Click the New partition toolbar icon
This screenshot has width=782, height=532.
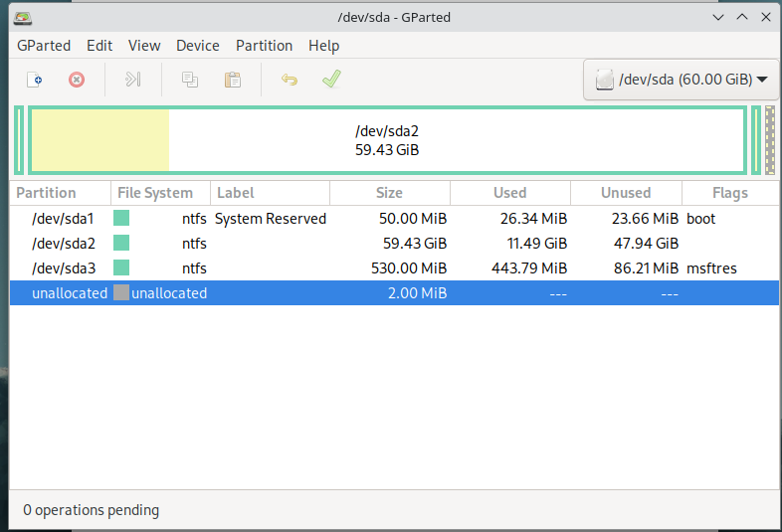(x=34, y=80)
